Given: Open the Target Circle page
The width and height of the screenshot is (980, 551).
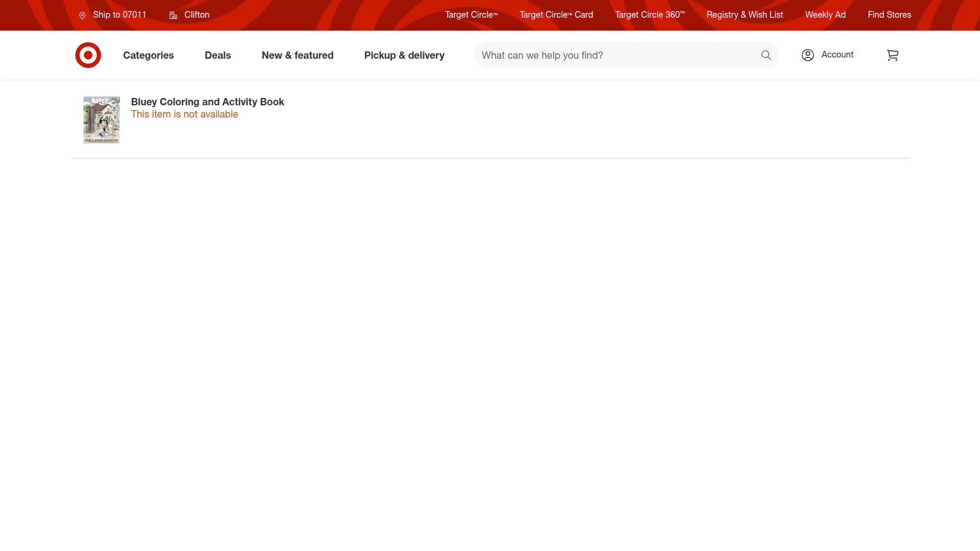Looking at the screenshot, I should point(470,15).
